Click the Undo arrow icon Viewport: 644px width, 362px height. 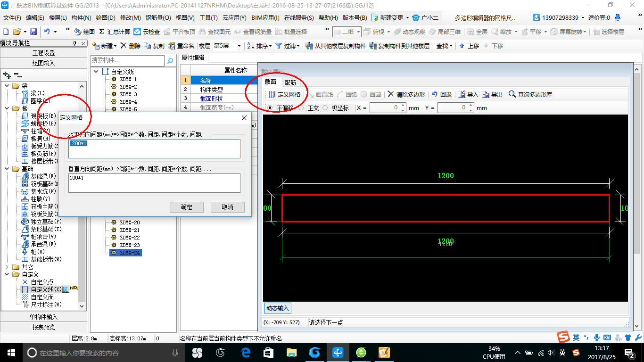click(47, 32)
